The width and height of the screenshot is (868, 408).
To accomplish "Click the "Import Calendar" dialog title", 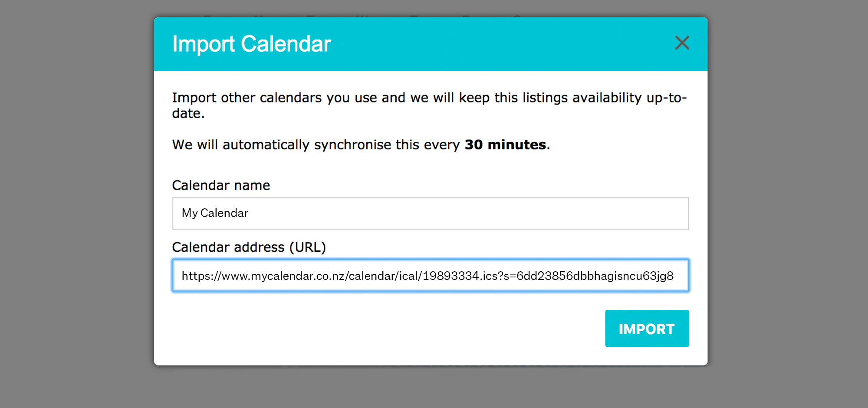I will [251, 44].
